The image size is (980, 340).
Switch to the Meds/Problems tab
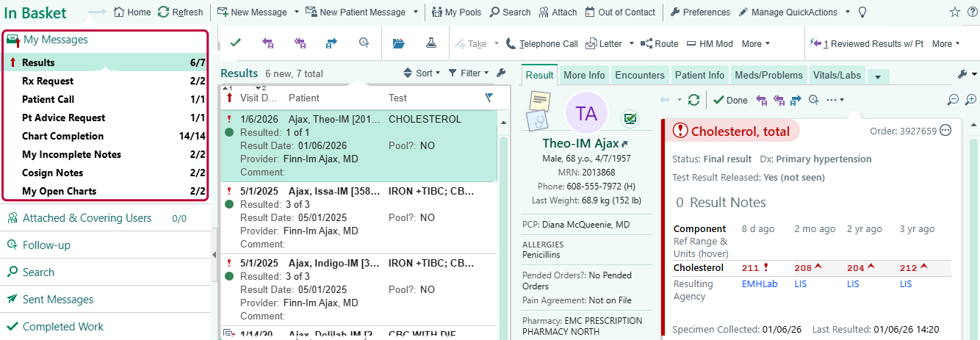click(768, 75)
